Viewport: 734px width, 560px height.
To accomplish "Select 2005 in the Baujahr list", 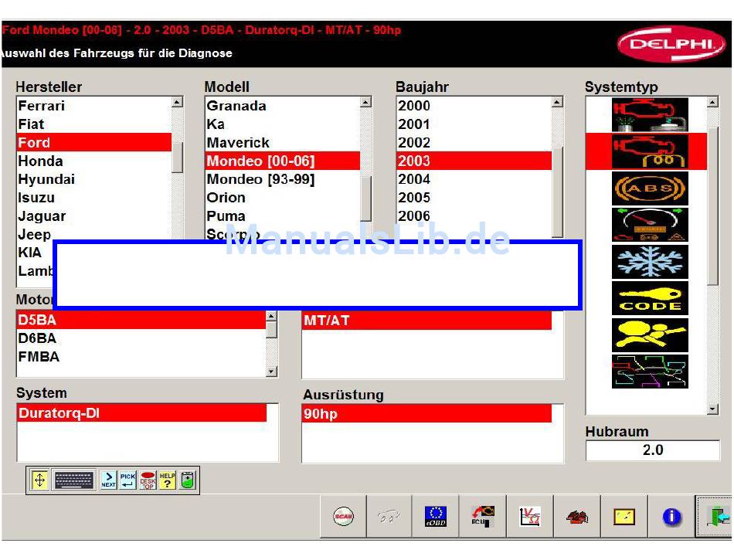I will pyautogui.click(x=474, y=198).
